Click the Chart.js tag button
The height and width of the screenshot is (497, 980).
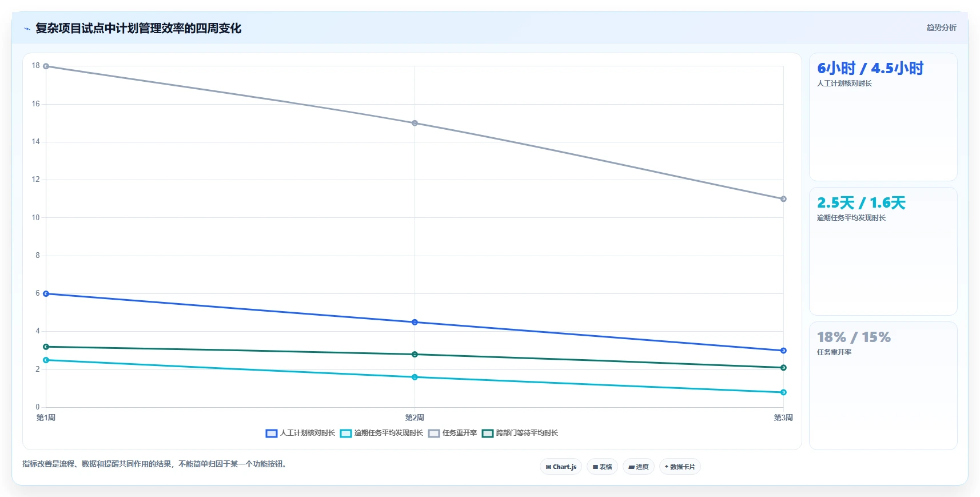click(x=561, y=467)
